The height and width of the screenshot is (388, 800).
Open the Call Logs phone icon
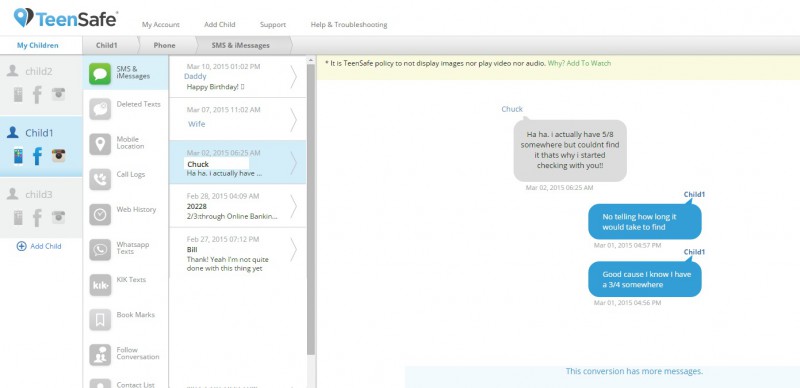coord(100,179)
